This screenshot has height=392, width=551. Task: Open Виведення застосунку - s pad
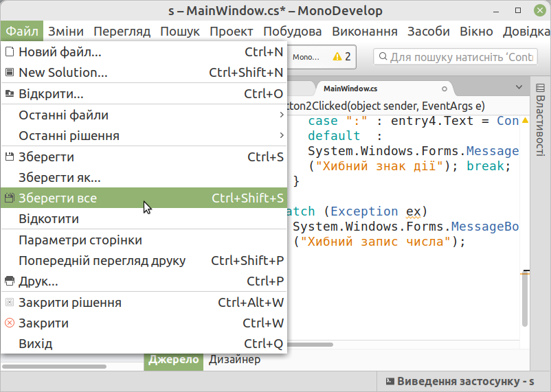[460, 382]
